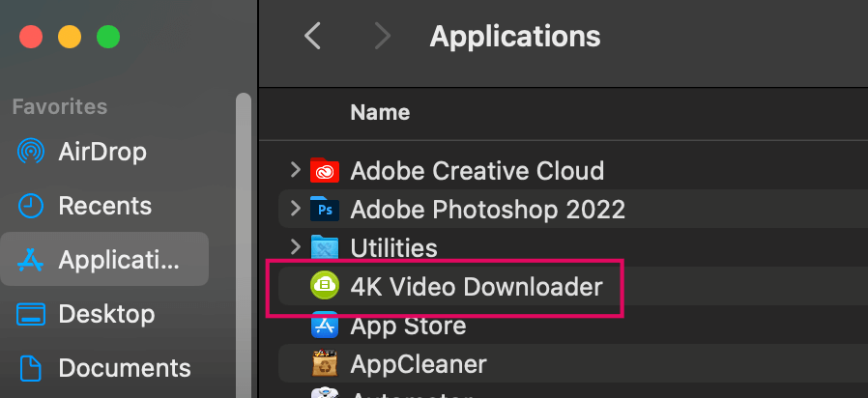
Task: Expand the Adobe Creative Cloud folder
Action: point(296,170)
